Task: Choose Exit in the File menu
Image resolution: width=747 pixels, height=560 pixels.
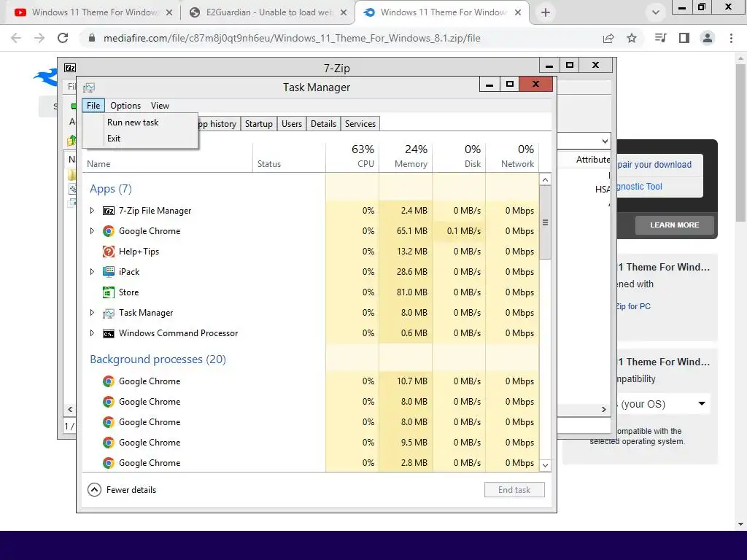Action: click(113, 139)
